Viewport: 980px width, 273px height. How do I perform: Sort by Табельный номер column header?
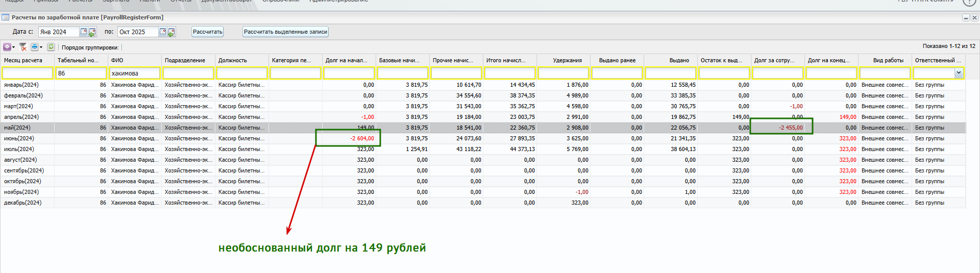(x=81, y=60)
